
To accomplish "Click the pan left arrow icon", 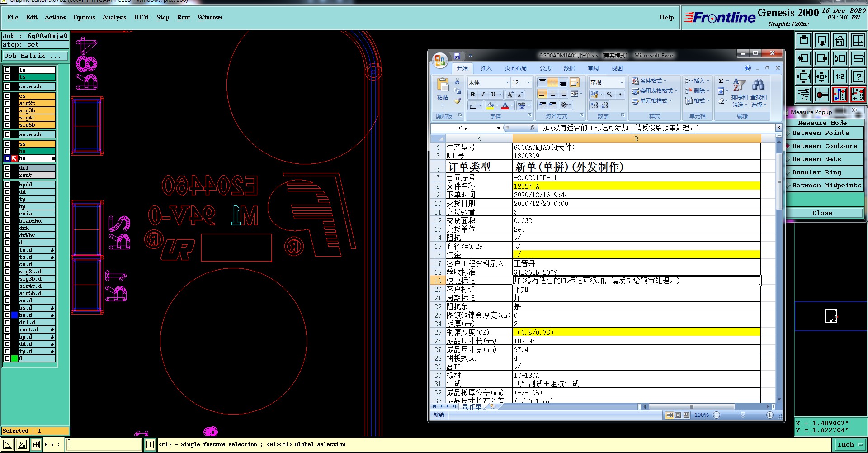I will coord(804,58).
